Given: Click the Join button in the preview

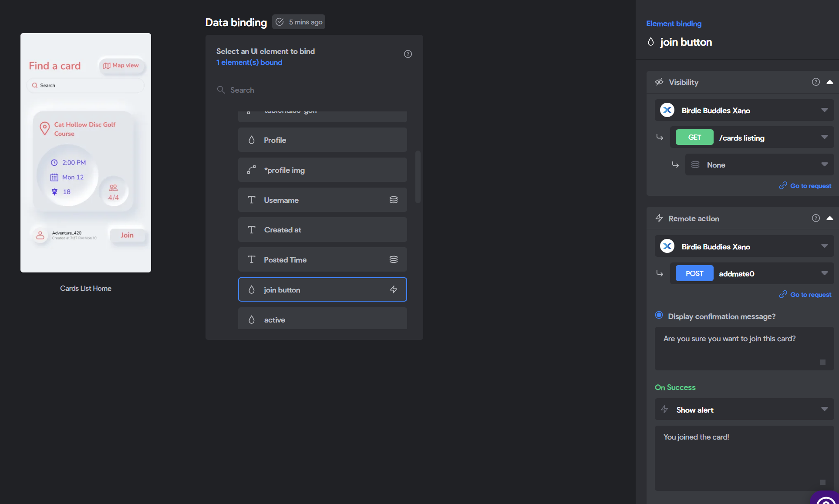Looking at the screenshot, I should (x=127, y=235).
